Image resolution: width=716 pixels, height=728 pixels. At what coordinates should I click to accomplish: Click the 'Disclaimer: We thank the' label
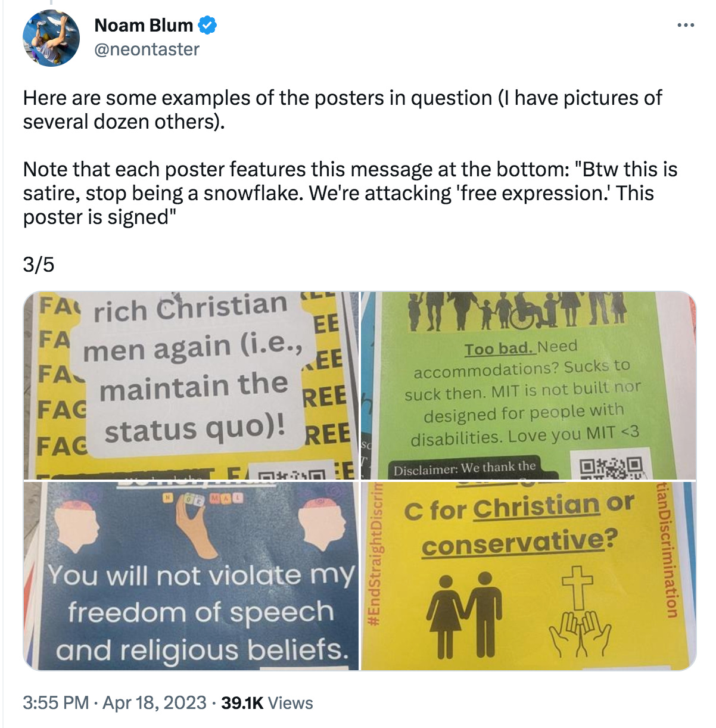(x=465, y=468)
